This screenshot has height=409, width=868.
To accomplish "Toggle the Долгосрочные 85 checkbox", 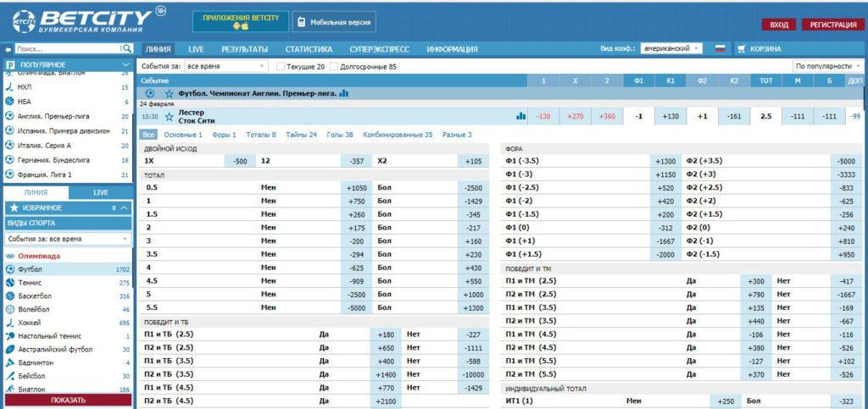I will [x=334, y=66].
